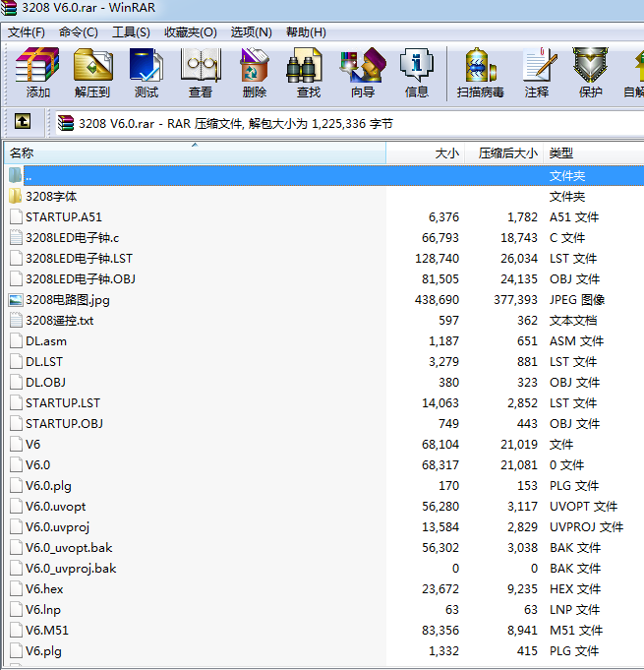Show archive Info (信息) icon
This screenshot has width=644, height=670.
coord(416,65)
